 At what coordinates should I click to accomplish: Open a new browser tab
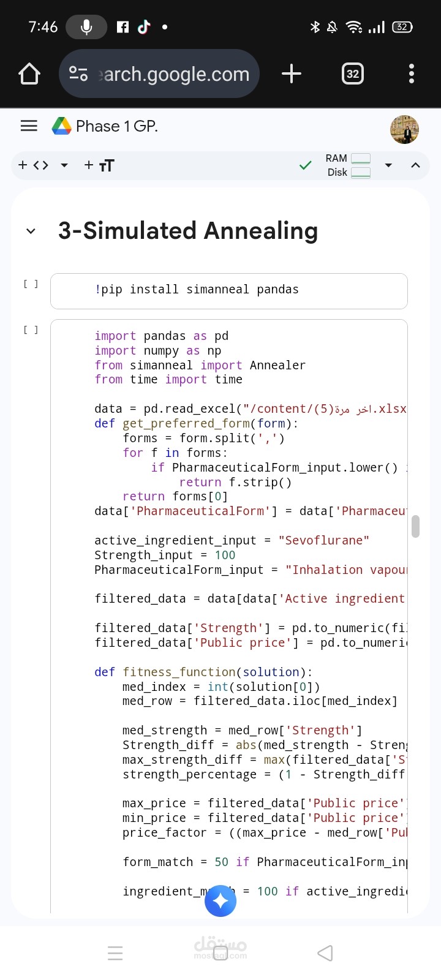[292, 74]
